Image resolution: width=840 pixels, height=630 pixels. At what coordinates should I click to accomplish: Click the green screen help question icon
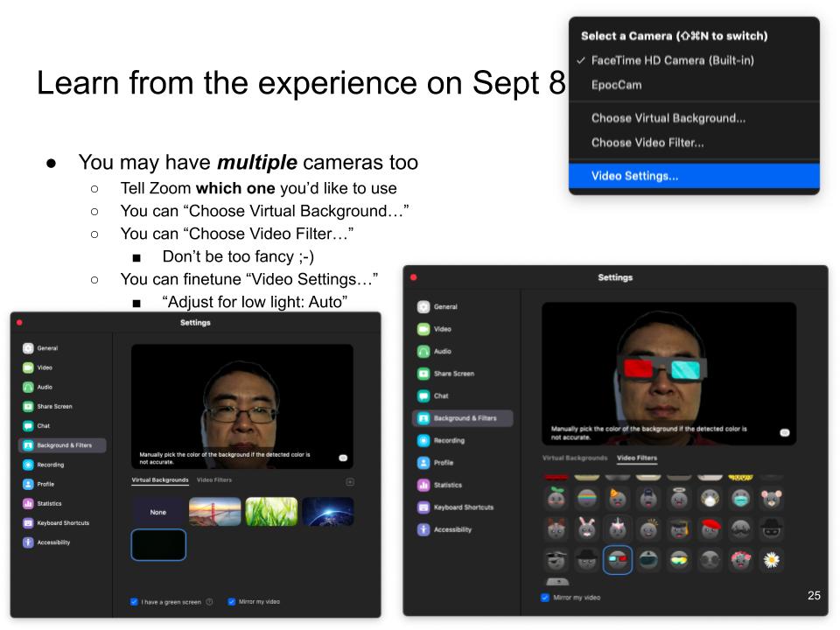[206, 602]
